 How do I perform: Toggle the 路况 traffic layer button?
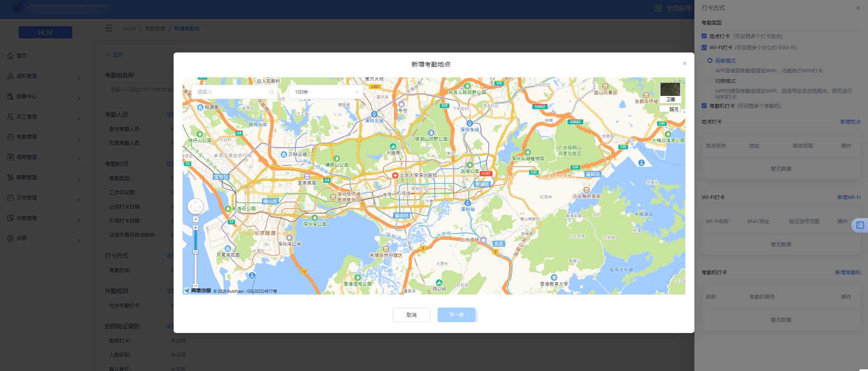click(x=673, y=109)
